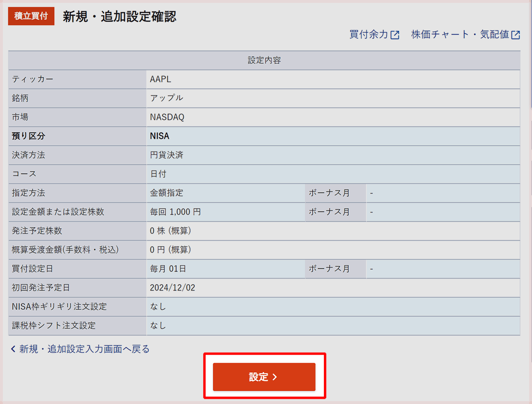Click ボーナス月 label in 買付設定日 row
Viewport: 532px width, 404px height.
[329, 269]
